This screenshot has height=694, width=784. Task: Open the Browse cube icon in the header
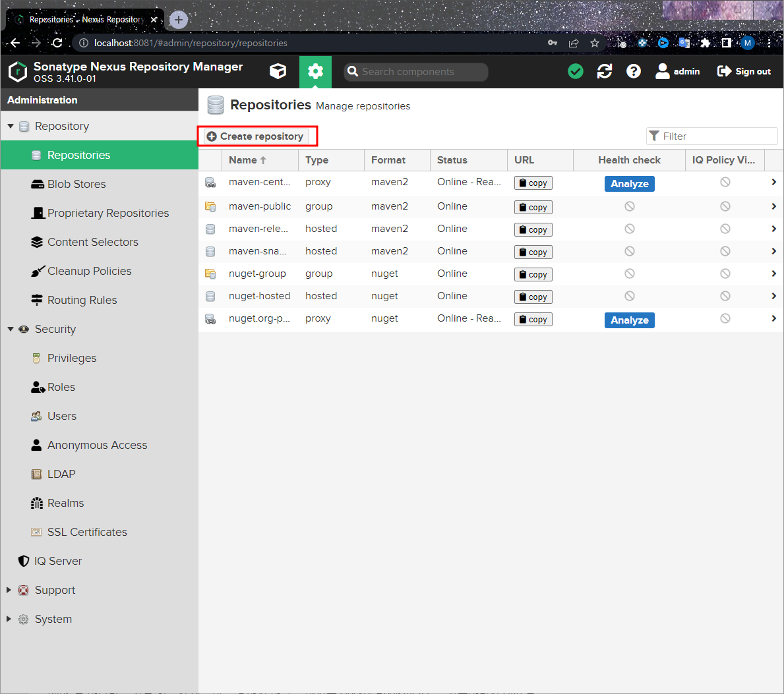pos(278,71)
